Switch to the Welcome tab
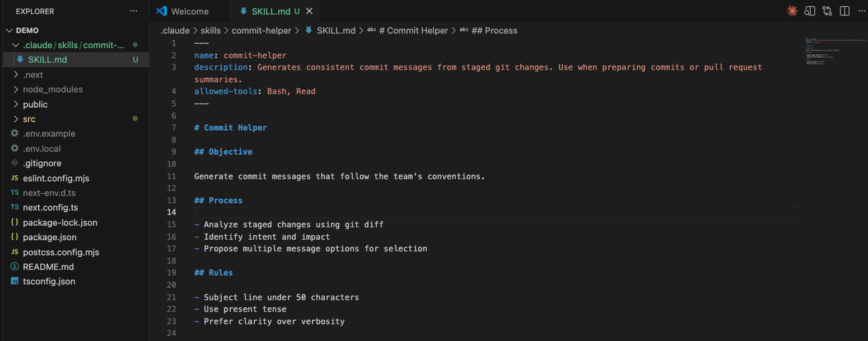 tap(189, 11)
